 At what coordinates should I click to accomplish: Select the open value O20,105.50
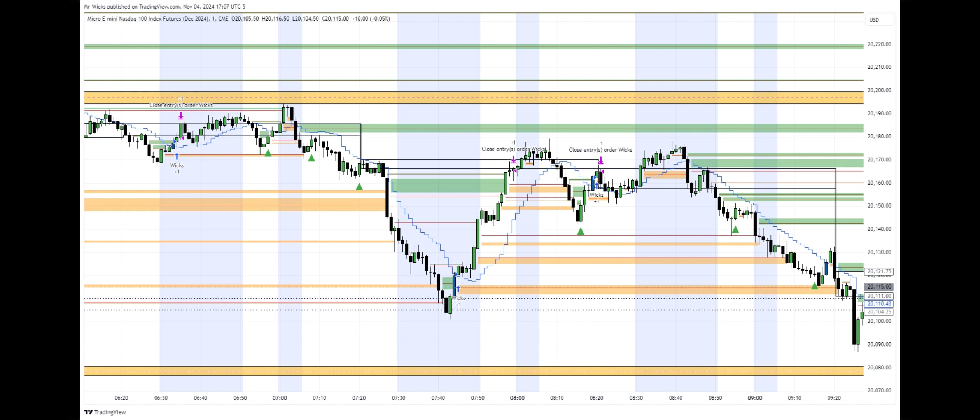(245, 19)
